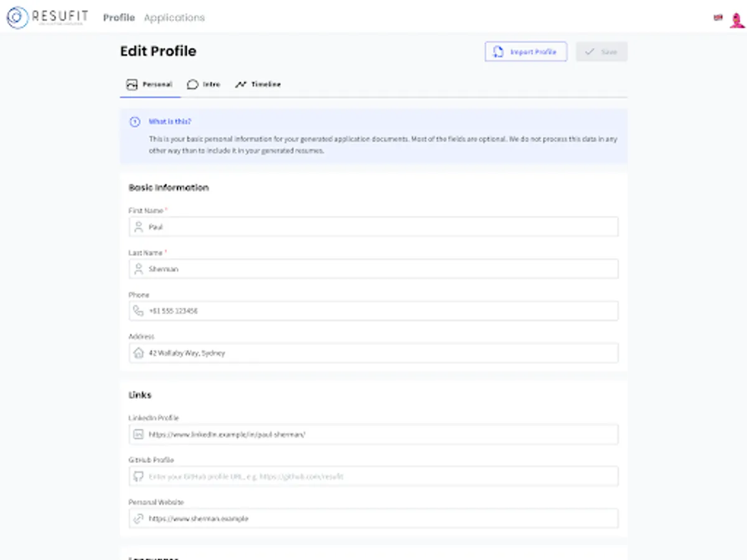The height and width of the screenshot is (560, 747).
Task: Click the house icon in Address field
Action: click(x=138, y=353)
